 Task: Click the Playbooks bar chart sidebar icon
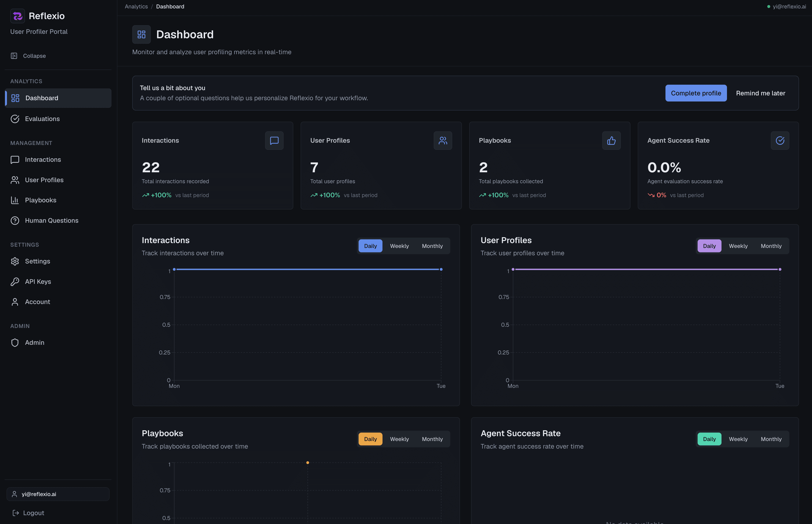click(x=15, y=200)
